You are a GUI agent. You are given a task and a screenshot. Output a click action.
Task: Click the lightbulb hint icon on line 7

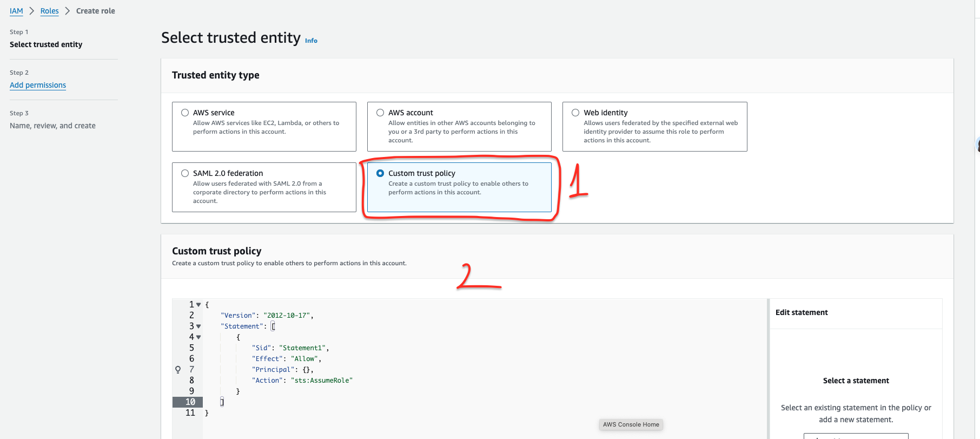pos(178,370)
